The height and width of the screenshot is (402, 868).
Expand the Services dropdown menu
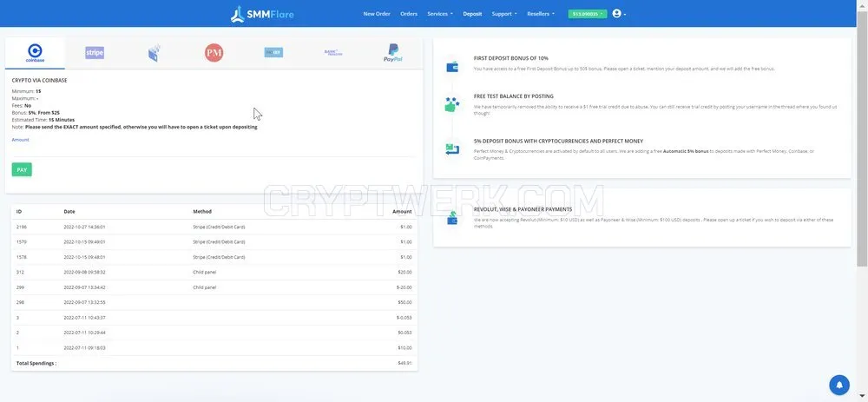(x=439, y=14)
